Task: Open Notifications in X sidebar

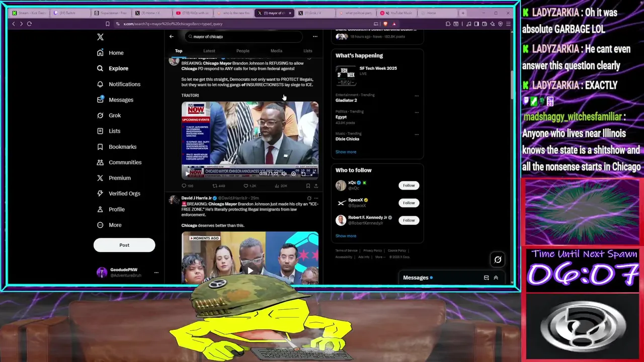Action: click(119, 84)
